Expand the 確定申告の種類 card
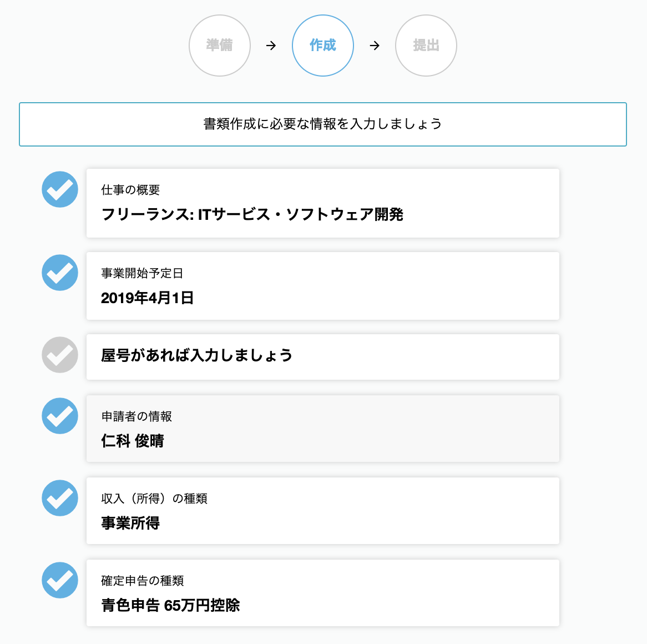The width and height of the screenshot is (647, 644). point(323,593)
